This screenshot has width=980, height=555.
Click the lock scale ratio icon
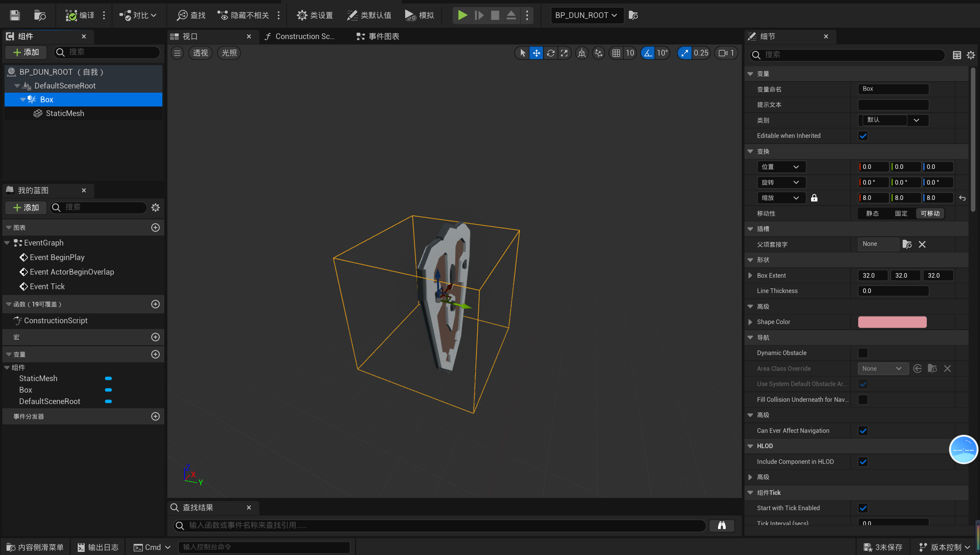tap(814, 198)
